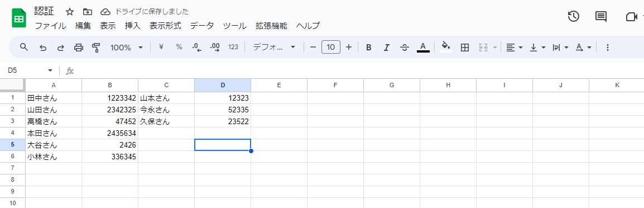The width and height of the screenshot is (644, 208).
Task: Open the データ menu
Action: click(x=201, y=26)
